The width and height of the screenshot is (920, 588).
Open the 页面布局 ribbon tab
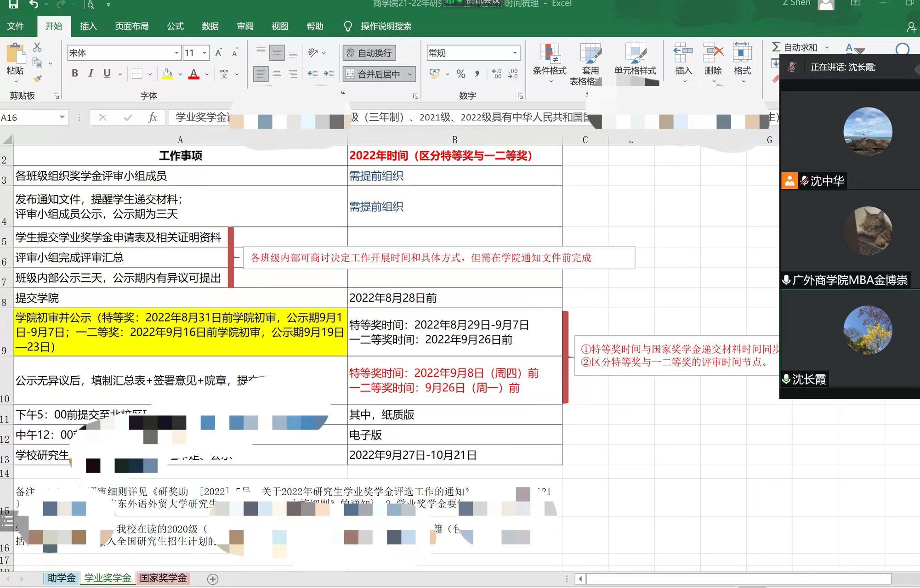(131, 26)
